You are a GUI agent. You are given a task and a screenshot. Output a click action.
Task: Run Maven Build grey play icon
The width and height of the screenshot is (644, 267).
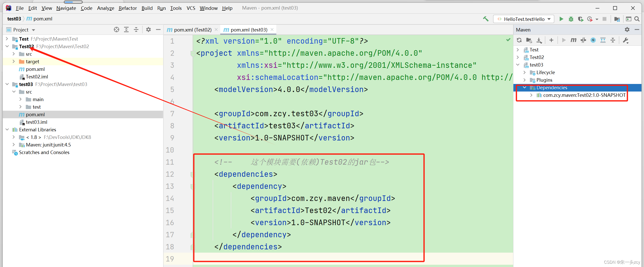(564, 40)
